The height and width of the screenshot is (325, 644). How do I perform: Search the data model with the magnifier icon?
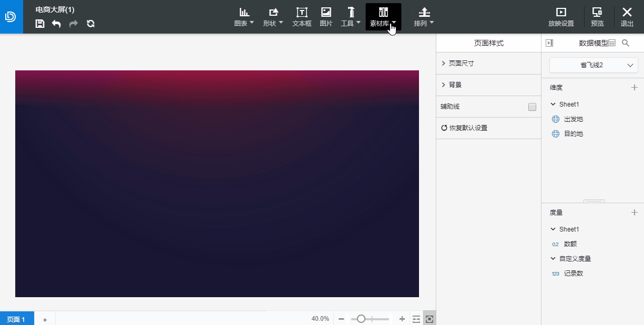(x=626, y=43)
